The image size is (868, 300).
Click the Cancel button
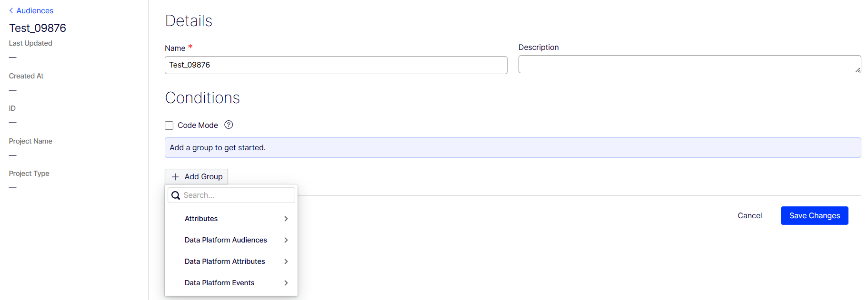click(x=749, y=216)
